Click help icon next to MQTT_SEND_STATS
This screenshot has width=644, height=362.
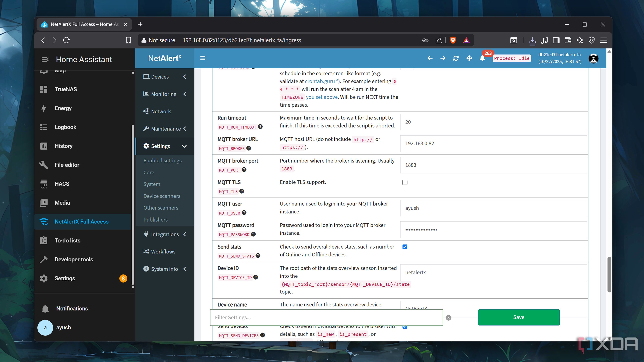[x=258, y=256]
